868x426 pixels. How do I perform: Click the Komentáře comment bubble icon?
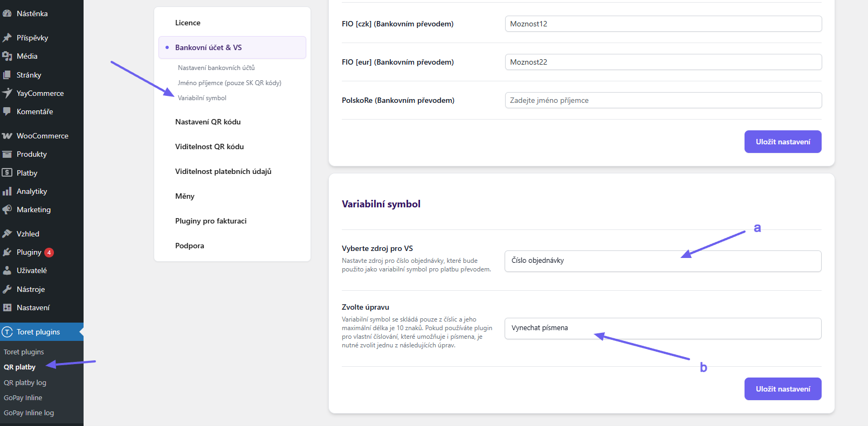(7, 111)
